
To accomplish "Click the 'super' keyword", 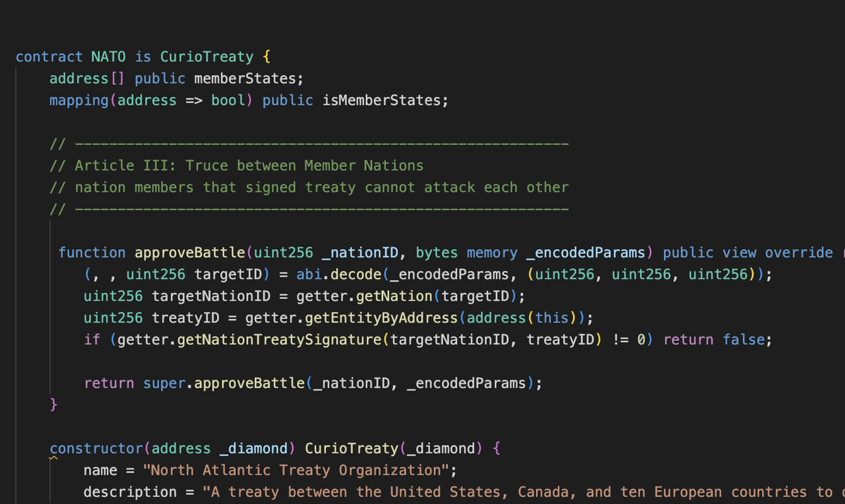I will pos(164,383).
